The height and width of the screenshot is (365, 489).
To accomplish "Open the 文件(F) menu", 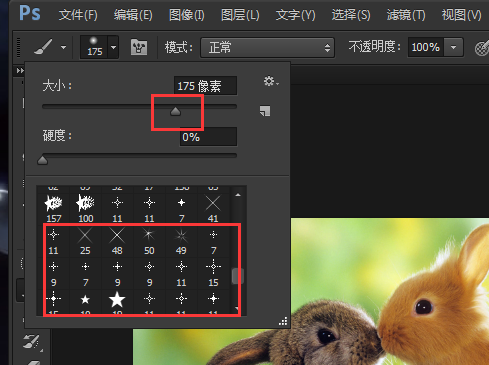I will tap(78, 15).
